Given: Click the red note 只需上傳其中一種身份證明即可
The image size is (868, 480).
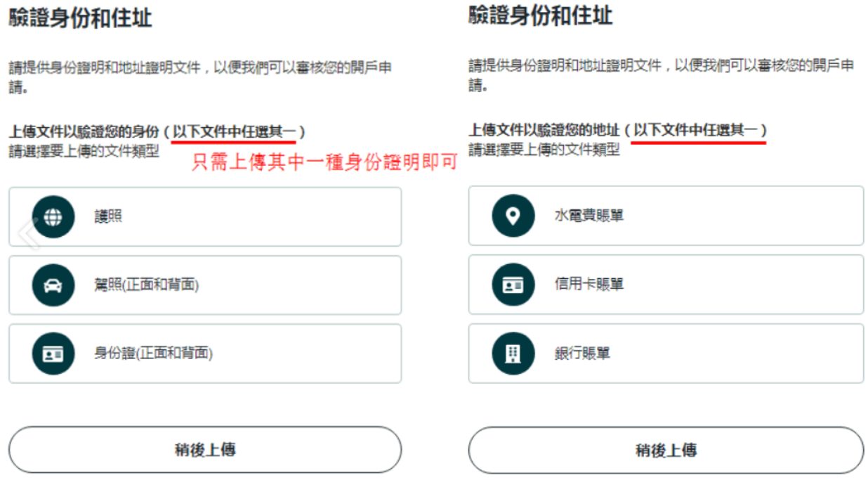Looking at the screenshot, I should 324,163.
